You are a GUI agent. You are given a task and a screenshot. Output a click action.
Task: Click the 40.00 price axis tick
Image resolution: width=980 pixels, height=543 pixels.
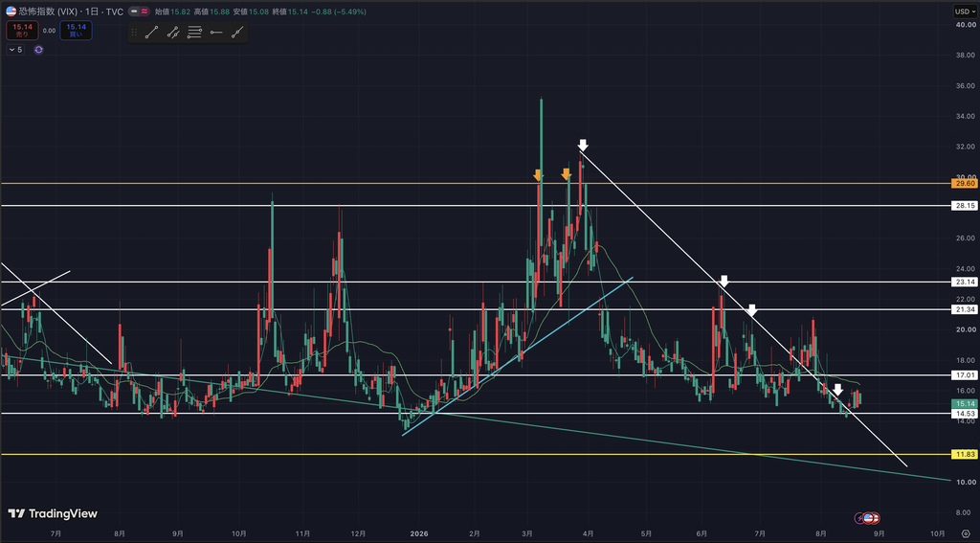(x=967, y=24)
